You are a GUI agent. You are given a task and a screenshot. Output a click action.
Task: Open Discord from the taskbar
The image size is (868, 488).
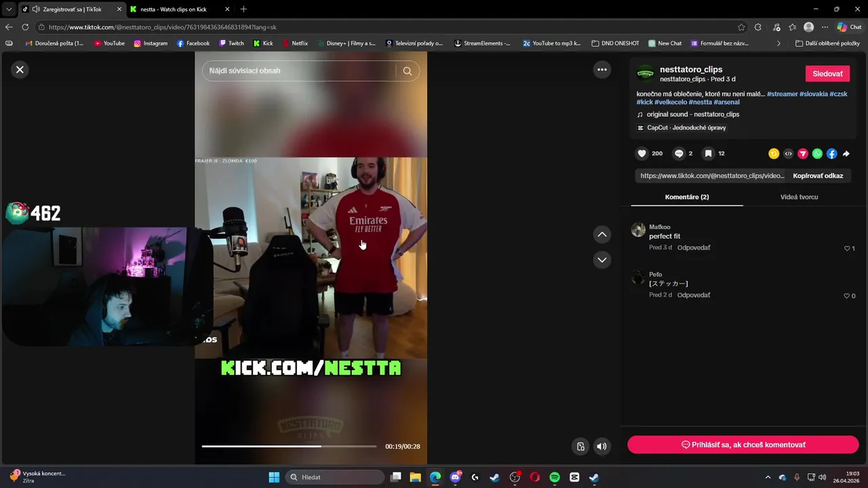click(x=455, y=477)
